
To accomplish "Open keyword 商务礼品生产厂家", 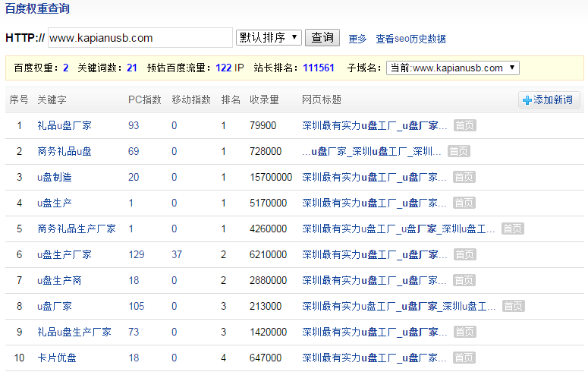I will click(x=77, y=229).
